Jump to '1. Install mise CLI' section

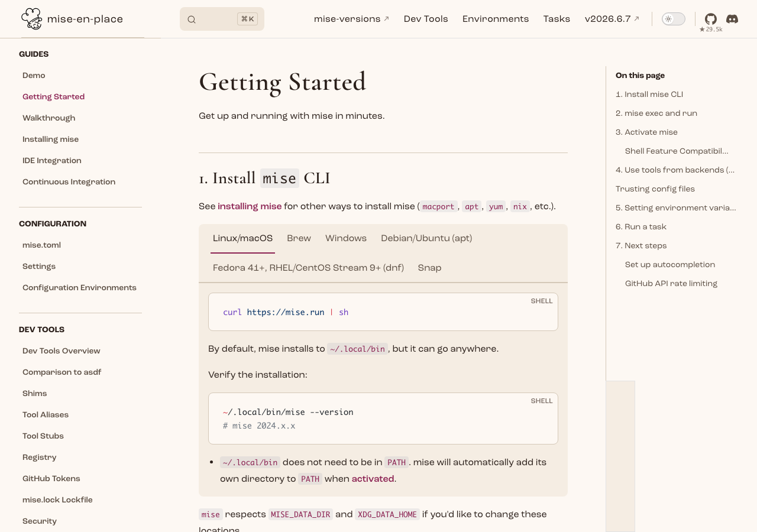click(649, 95)
